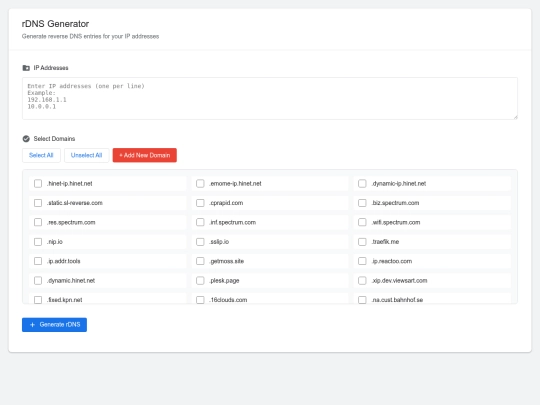Click the .ip.addr.tools domain label
The height and width of the screenshot is (405, 540).
64,261
